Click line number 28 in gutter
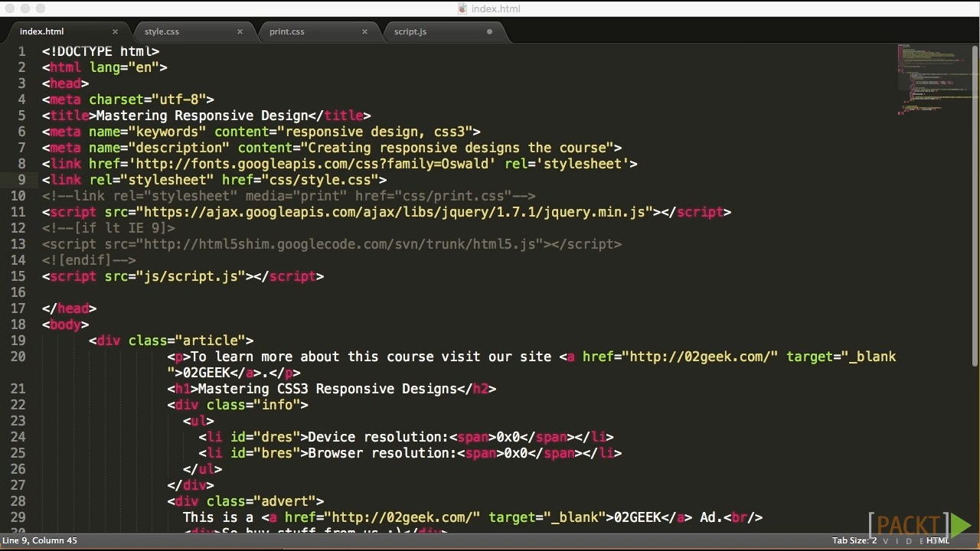This screenshot has width=980, height=551. 18,501
